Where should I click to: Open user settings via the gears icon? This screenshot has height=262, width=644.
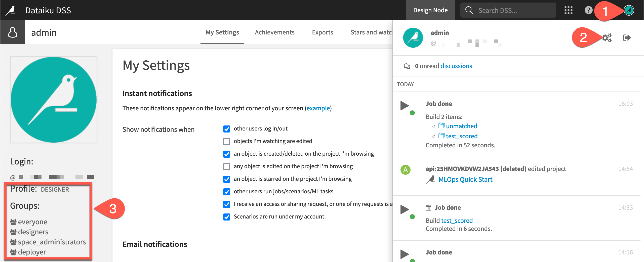[607, 38]
